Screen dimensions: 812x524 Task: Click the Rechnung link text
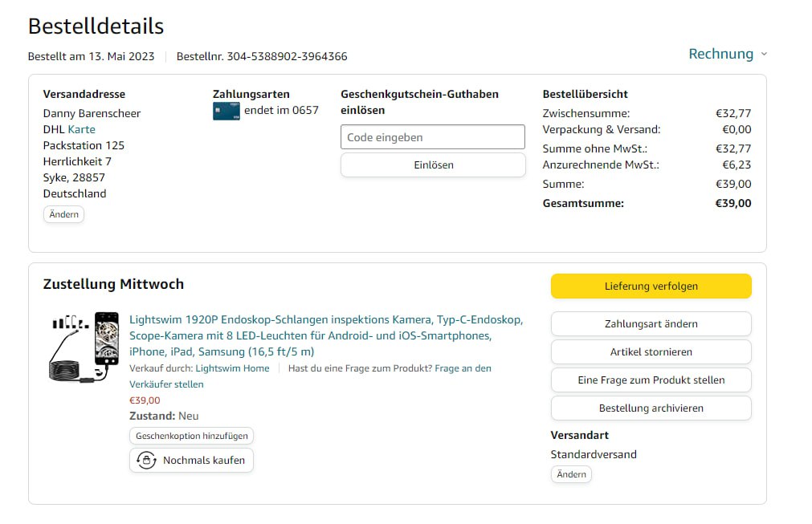[720, 54]
